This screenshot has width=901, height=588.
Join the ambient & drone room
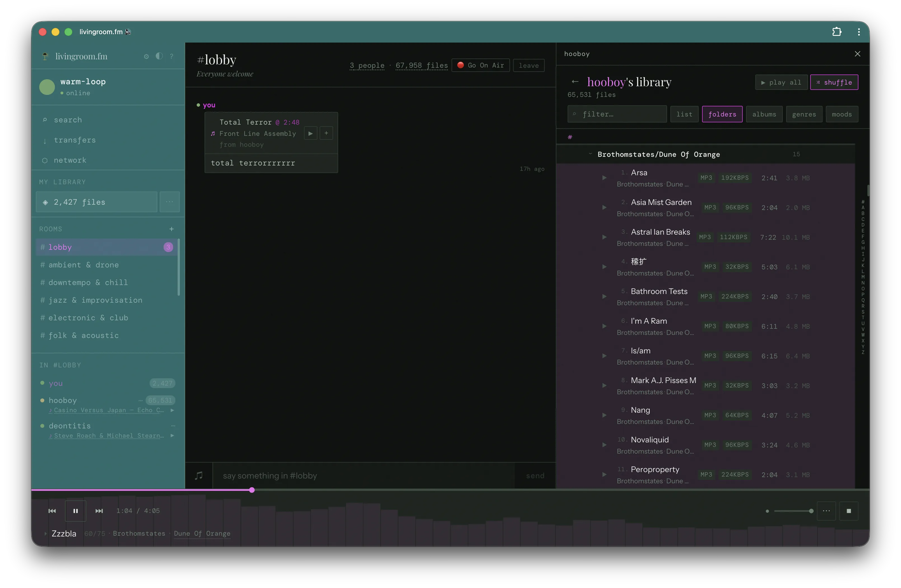[x=106, y=265]
